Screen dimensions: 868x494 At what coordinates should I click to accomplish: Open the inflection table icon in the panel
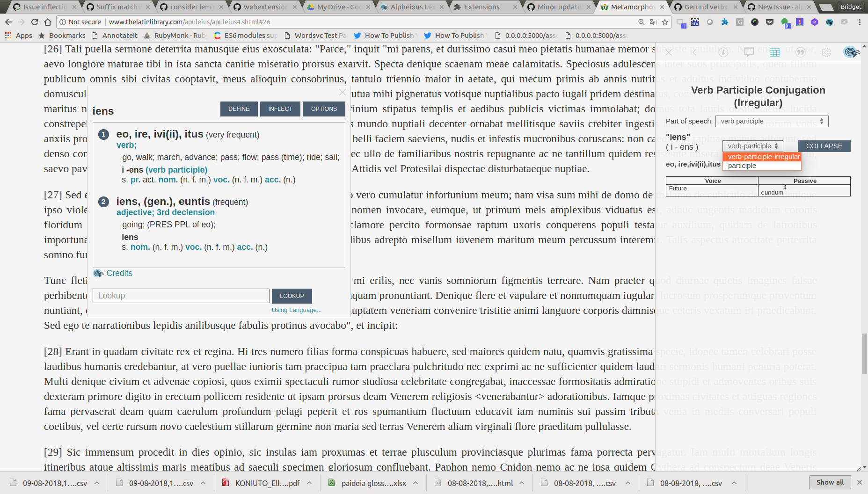pyautogui.click(x=775, y=52)
